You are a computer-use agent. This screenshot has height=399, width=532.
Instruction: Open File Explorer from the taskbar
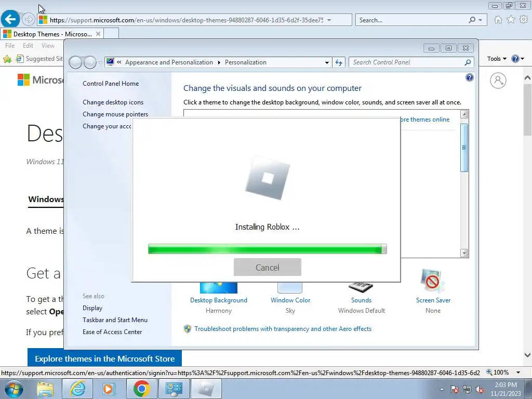(x=45, y=389)
